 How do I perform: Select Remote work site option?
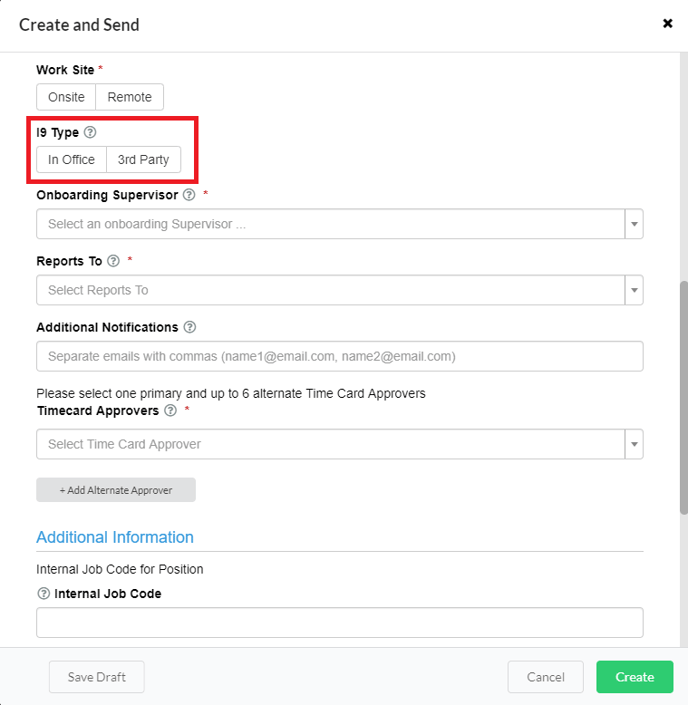130,97
